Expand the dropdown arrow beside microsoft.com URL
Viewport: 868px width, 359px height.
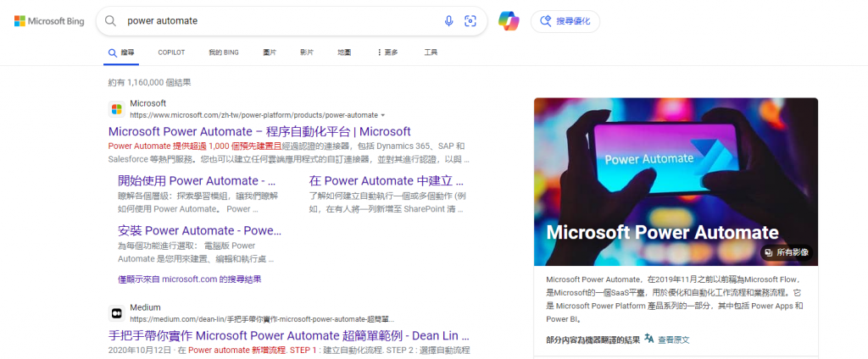383,115
